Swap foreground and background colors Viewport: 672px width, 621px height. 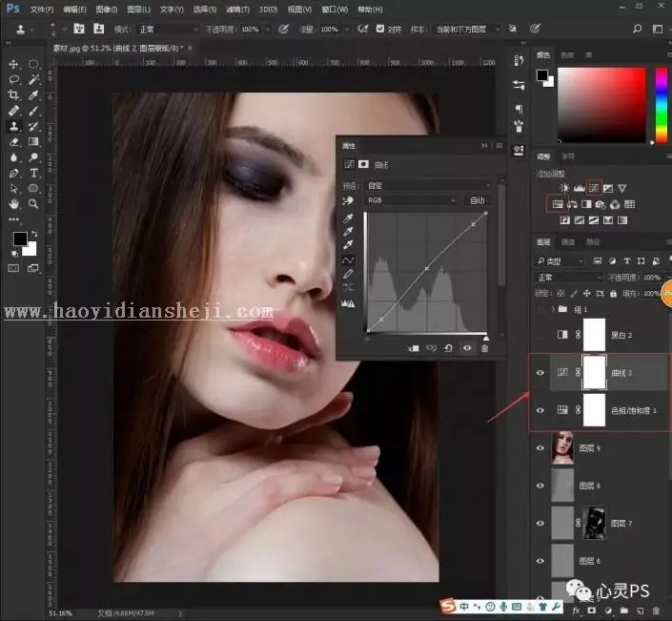(34, 234)
